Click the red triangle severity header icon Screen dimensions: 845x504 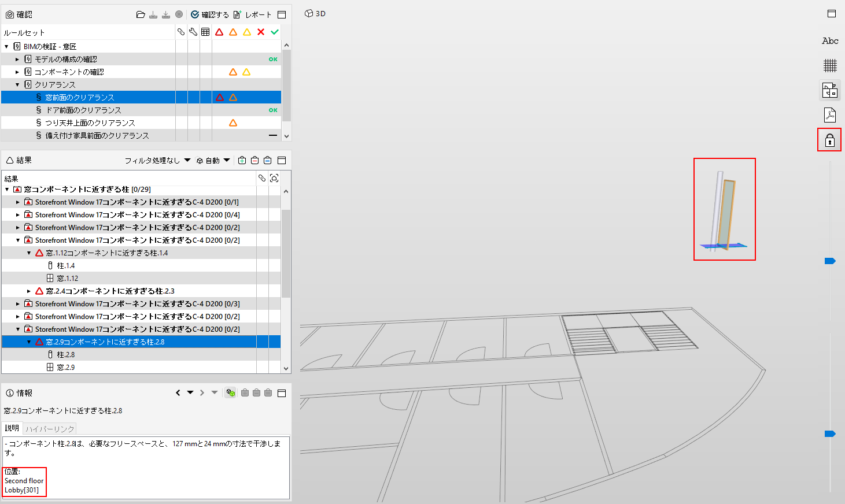(x=219, y=32)
